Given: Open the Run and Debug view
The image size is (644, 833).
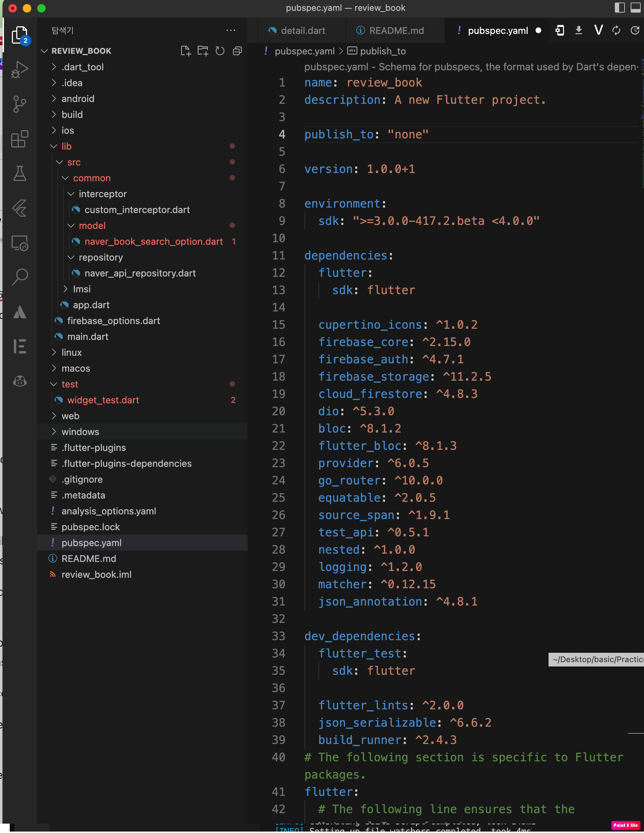Looking at the screenshot, I should (x=20, y=70).
